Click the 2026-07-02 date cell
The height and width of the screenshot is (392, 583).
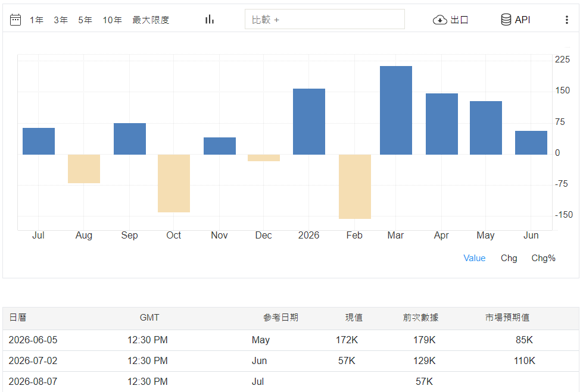pos(33,361)
